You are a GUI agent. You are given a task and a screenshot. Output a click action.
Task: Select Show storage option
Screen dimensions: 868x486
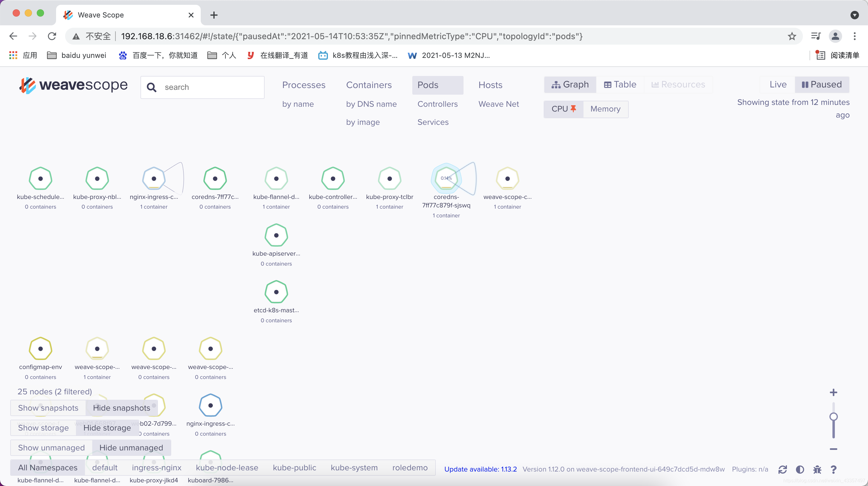point(43,428)
